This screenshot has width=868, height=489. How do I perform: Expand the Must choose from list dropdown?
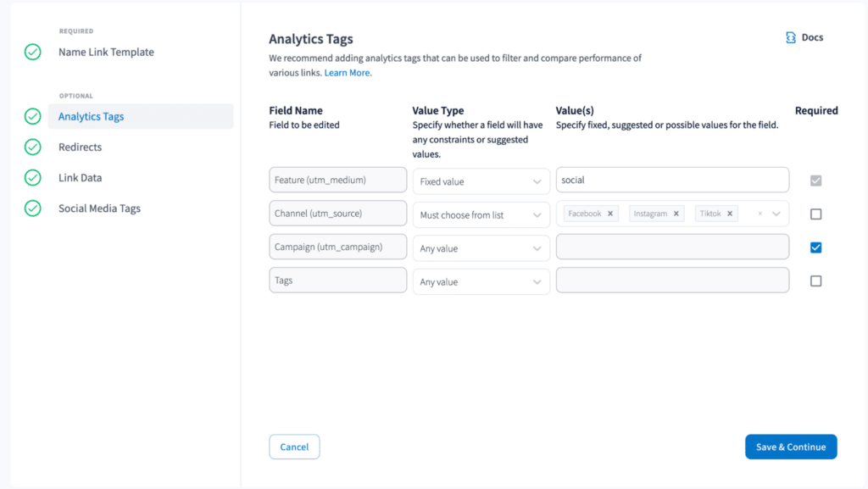[x=481, y=214]
